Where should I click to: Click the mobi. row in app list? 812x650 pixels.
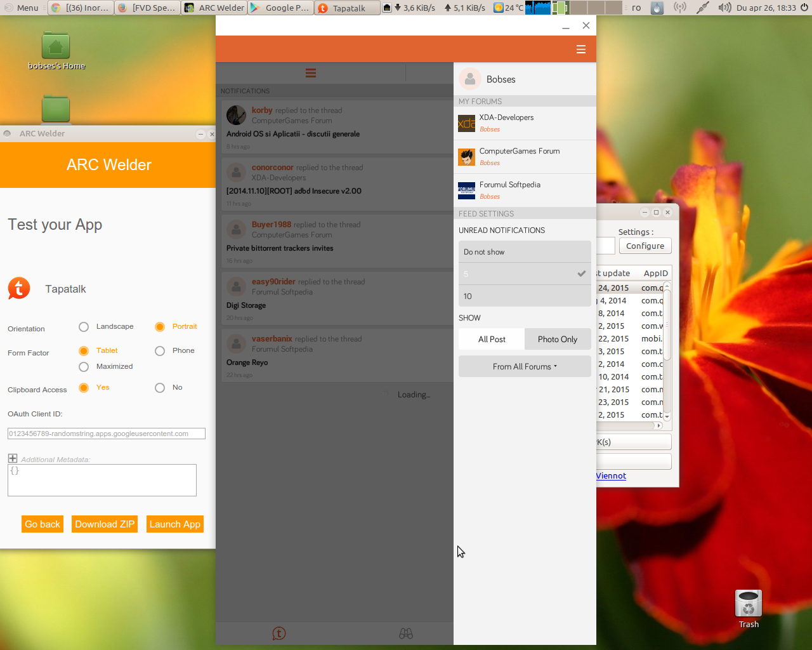pyautogui.click(x=630, y=338)
